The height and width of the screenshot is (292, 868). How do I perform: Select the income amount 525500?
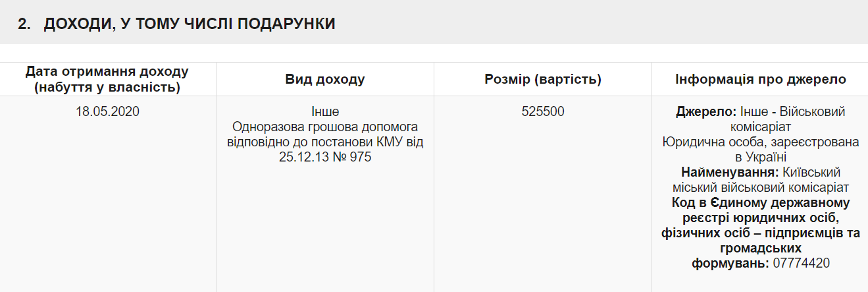click(543, 112)
